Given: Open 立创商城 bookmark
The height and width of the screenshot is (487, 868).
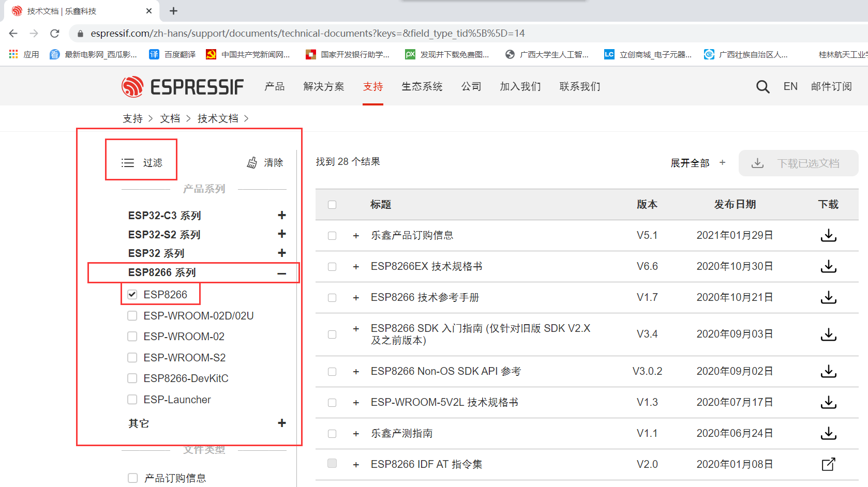Looking at the screenshot, I should coord(648,54).
